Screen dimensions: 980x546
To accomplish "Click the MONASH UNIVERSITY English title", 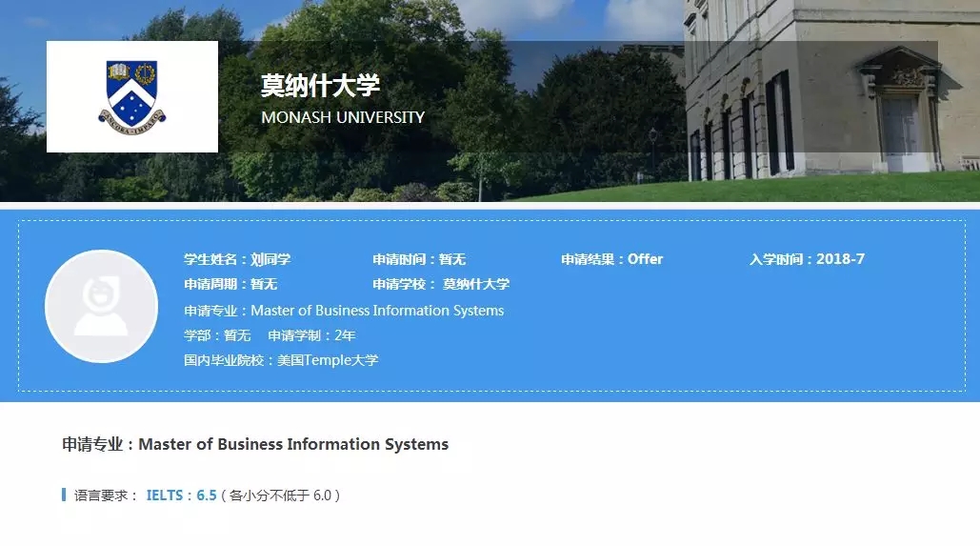I will (343, 117).
